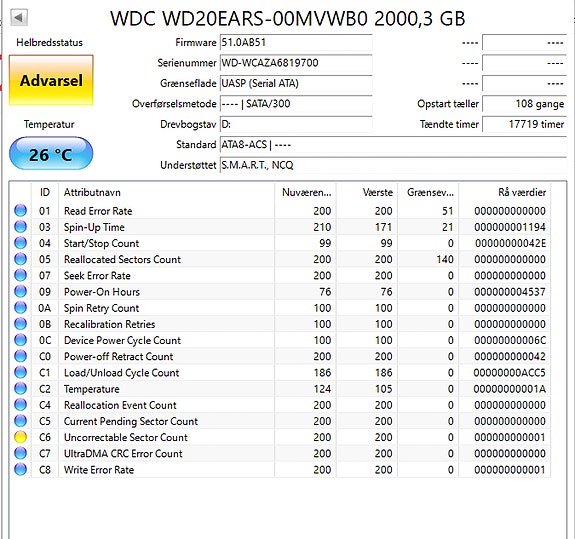Click the Værste column header

(x=367, y=192)
